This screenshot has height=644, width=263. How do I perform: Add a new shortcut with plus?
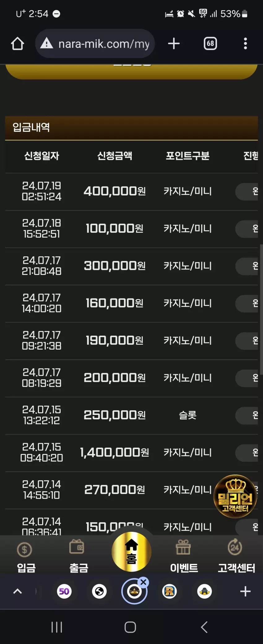[245, 591]
